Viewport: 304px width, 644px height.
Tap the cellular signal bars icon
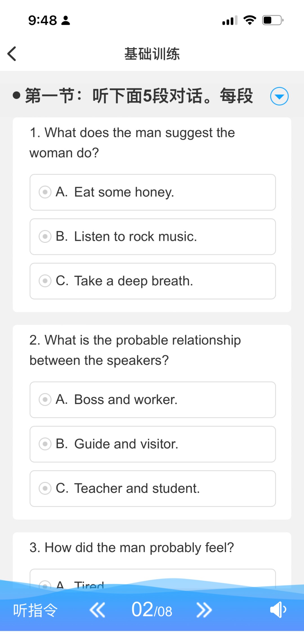[x=230, y=21]
